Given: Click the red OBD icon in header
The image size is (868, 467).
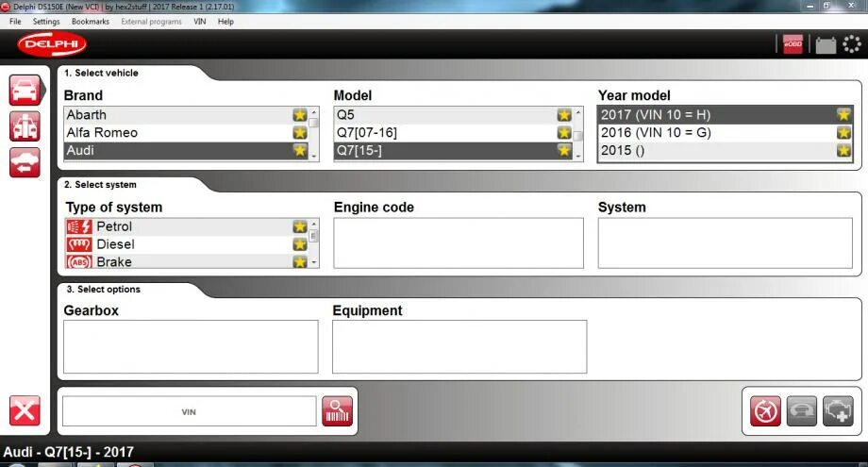Looking at the screenshot, I should [x=793, y=44].
